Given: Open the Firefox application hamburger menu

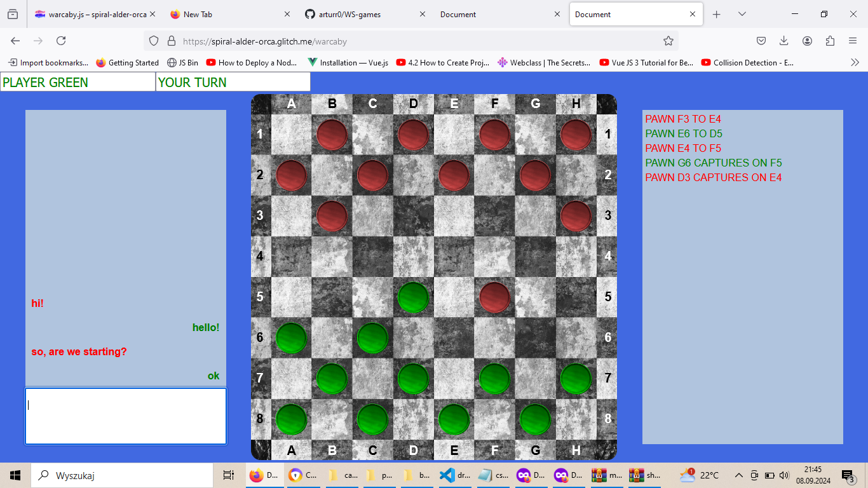Looking at the screenshot, I should (x=853, y=41).
